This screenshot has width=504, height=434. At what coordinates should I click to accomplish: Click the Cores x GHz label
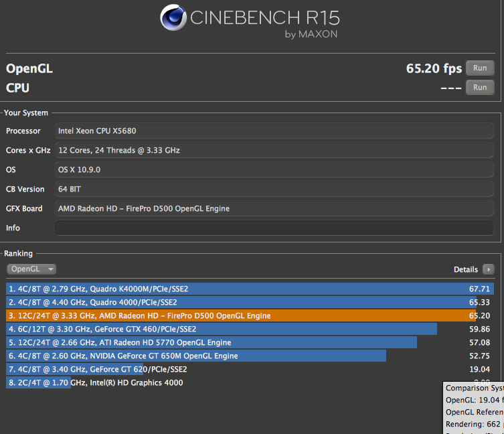[28, 150]
